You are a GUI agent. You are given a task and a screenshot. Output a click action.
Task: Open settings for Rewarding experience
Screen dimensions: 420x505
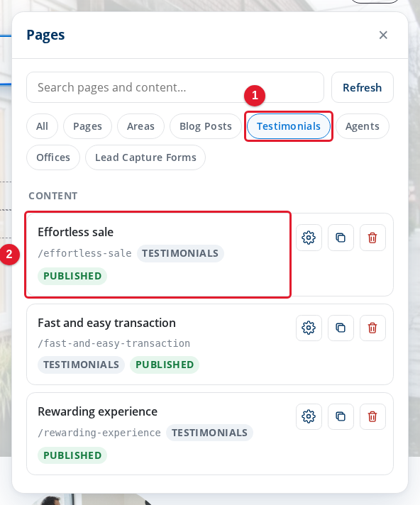[309, 416]
